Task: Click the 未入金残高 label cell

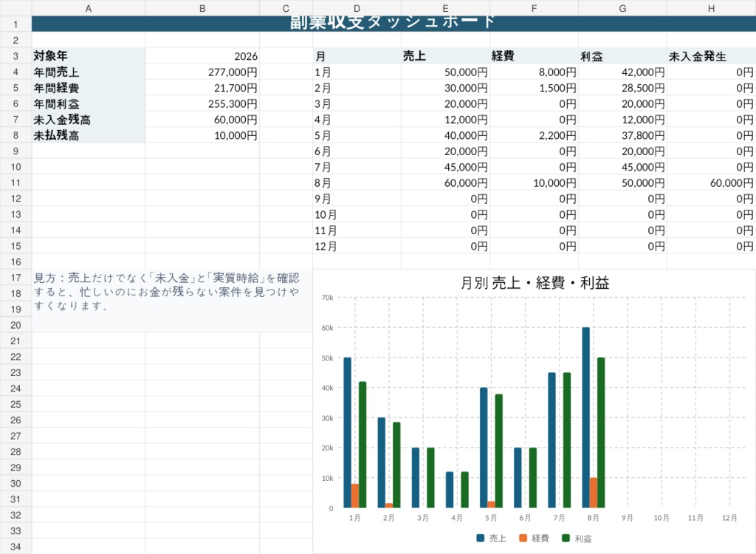Action: [x=89, y=120]
